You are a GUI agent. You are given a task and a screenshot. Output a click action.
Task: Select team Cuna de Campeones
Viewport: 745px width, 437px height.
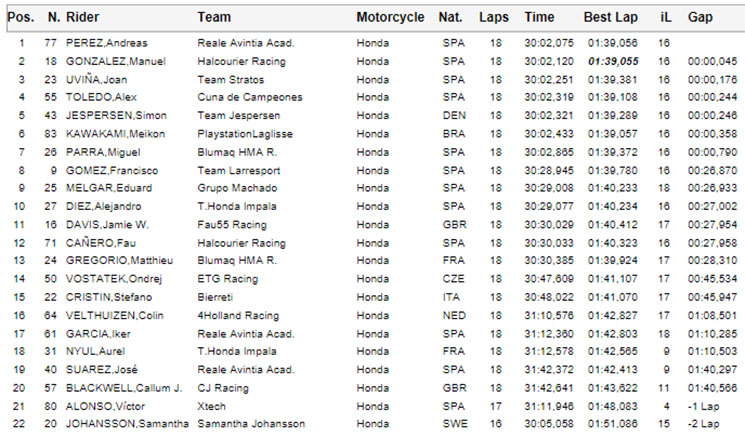250,97
